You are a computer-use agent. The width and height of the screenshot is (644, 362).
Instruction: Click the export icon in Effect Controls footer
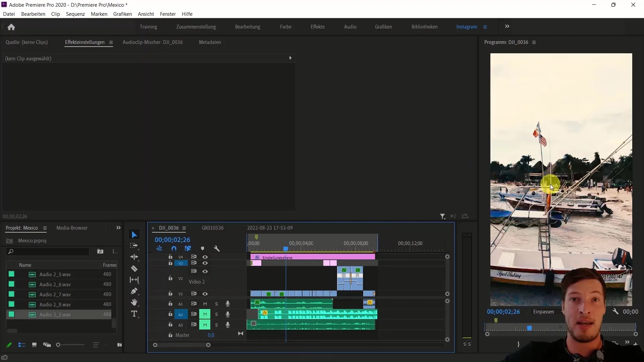tap(465, 216)
